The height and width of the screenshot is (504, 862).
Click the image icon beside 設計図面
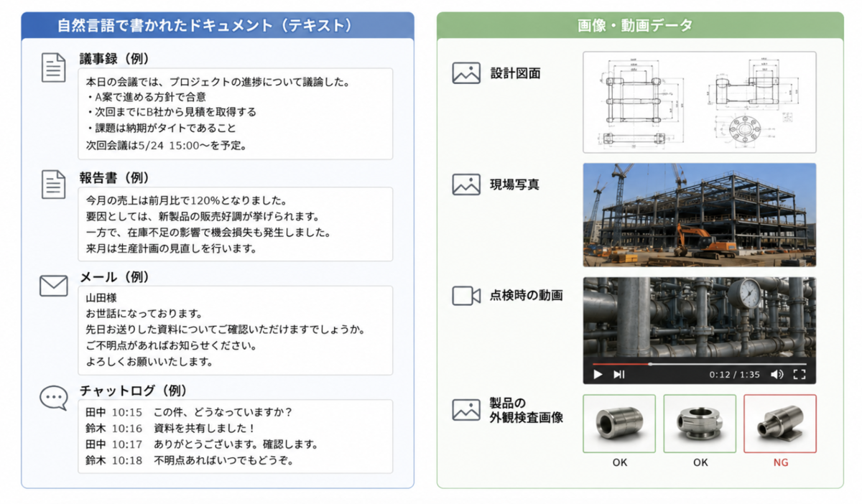[x=466, y=73]
